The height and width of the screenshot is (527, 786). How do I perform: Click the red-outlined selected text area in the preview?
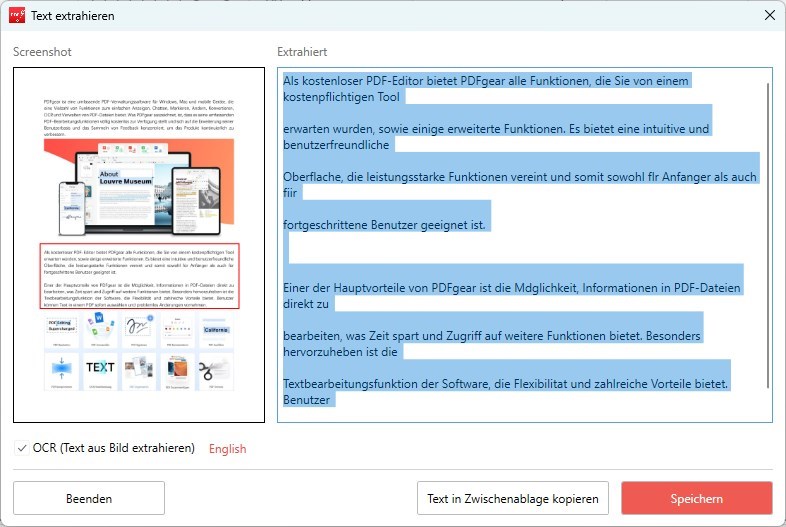tap(140, 276)
